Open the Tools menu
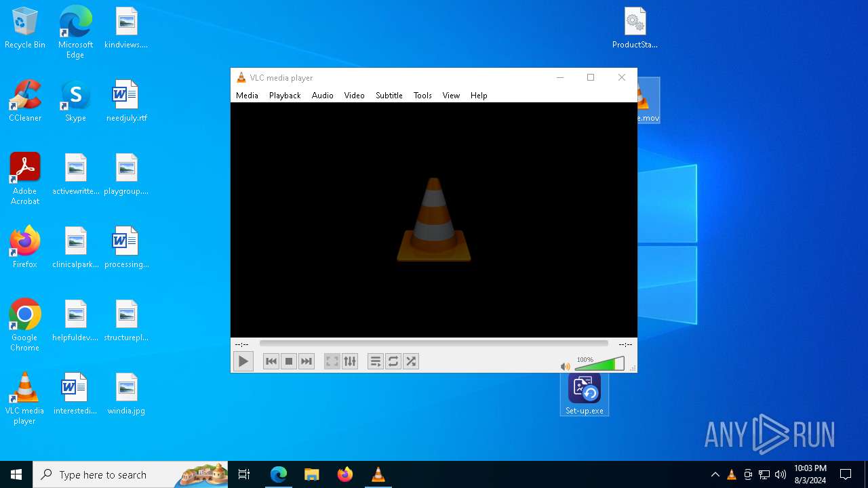 coord(422,96)
